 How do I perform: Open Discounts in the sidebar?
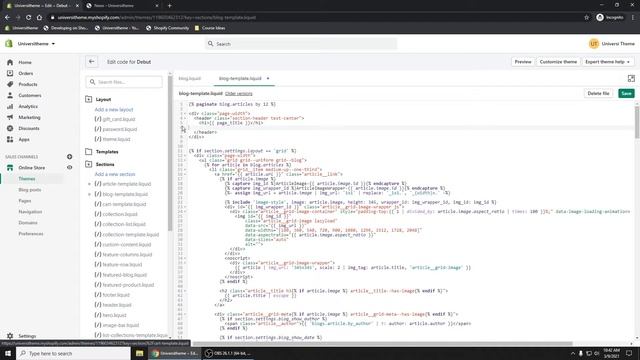tap(29, 129)
